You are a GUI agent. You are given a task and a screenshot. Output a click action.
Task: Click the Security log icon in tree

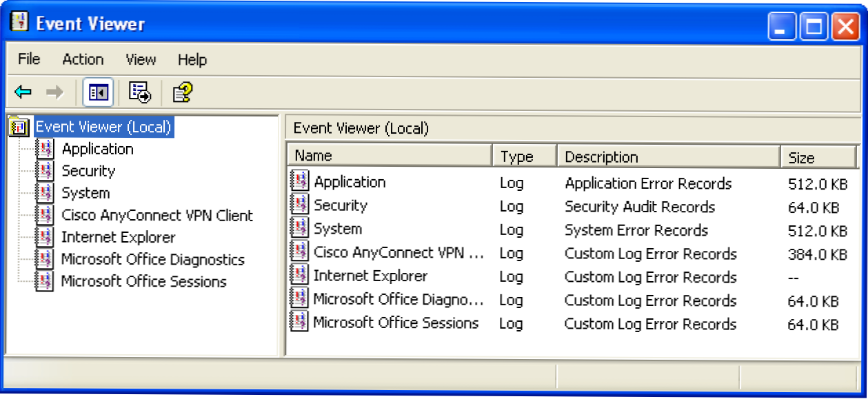(45, 172)
